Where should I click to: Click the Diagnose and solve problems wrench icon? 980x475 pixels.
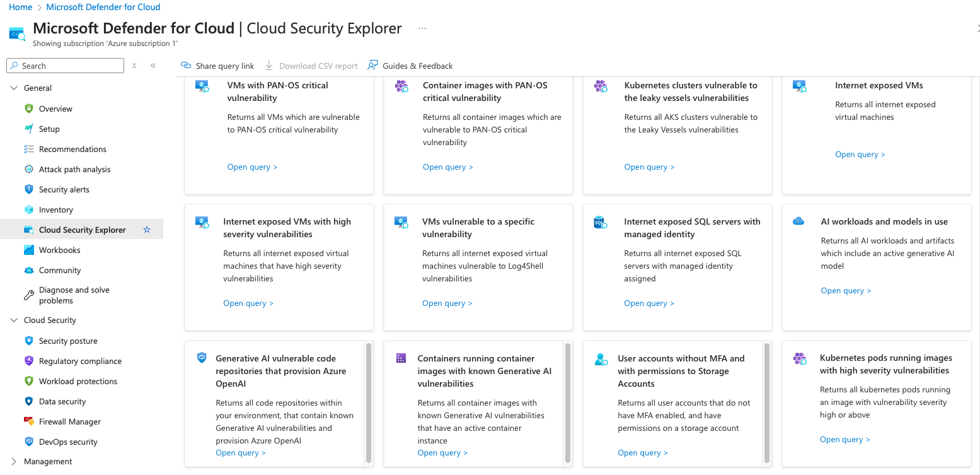tap(28, 295)
